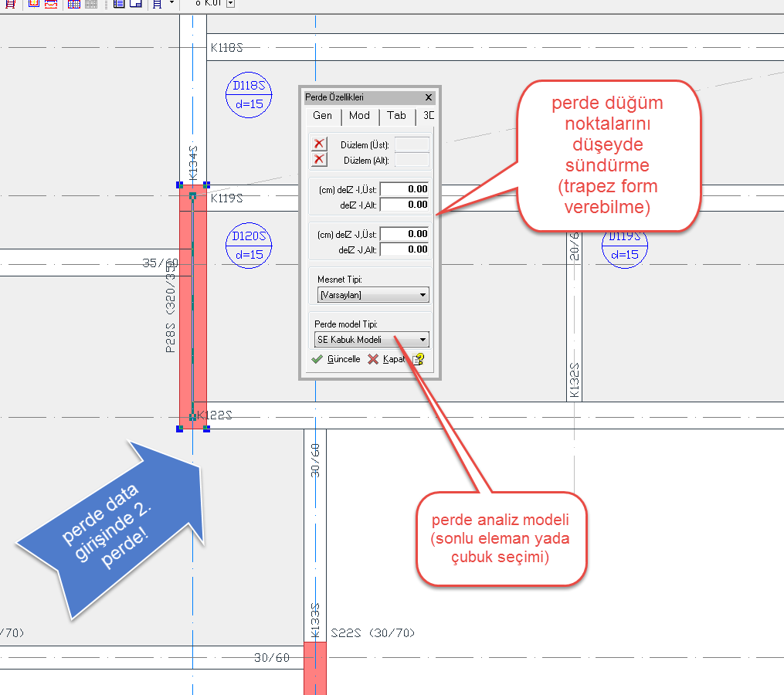Switch to the Gen tab

click(x=322, y=116)
